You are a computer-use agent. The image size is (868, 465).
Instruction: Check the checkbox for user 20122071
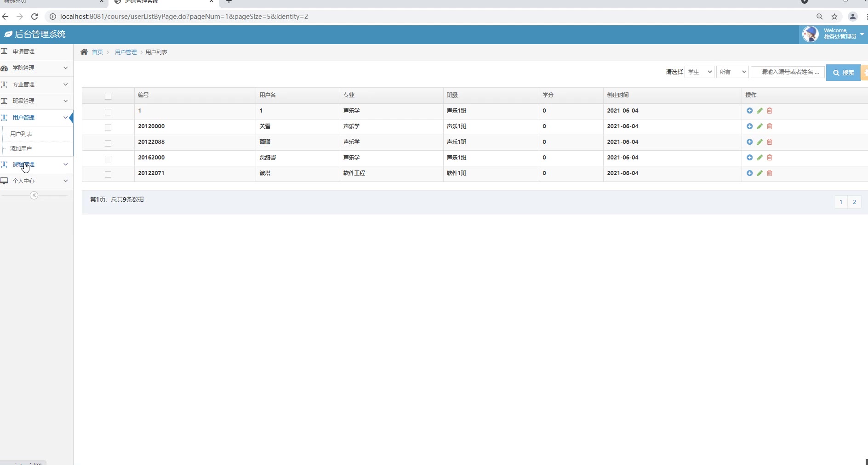108,174
